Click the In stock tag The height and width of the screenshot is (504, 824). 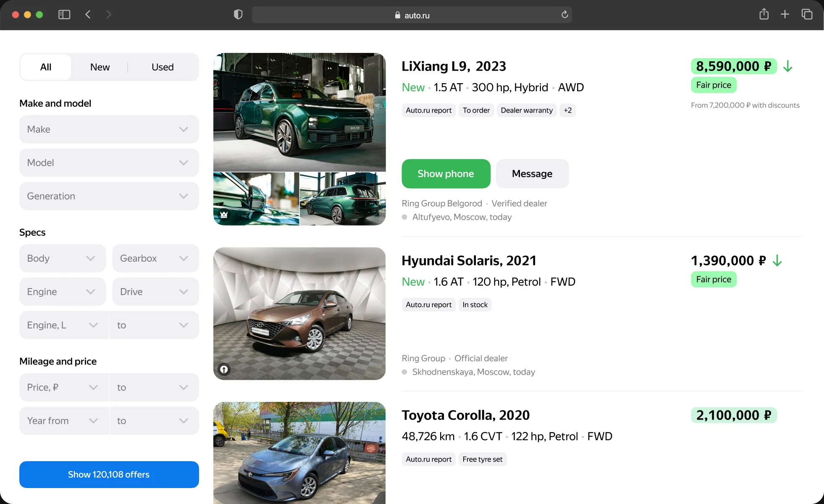(475, 305)
